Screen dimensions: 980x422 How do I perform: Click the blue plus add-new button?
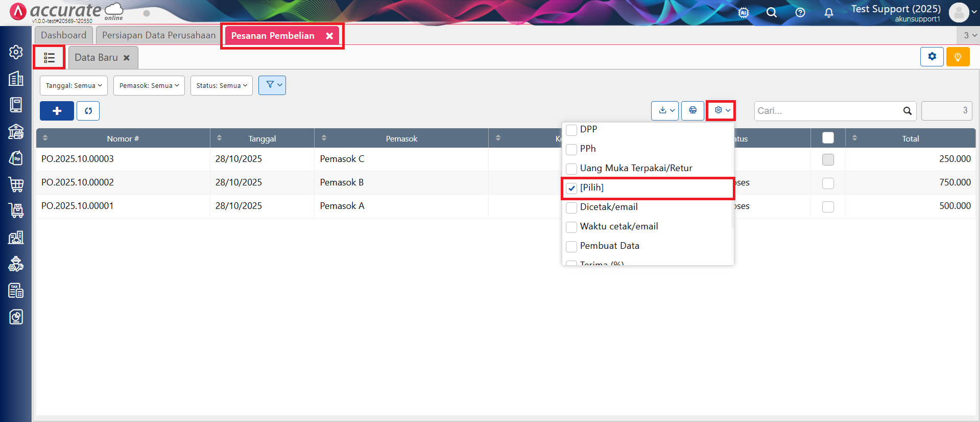(57, 111)
